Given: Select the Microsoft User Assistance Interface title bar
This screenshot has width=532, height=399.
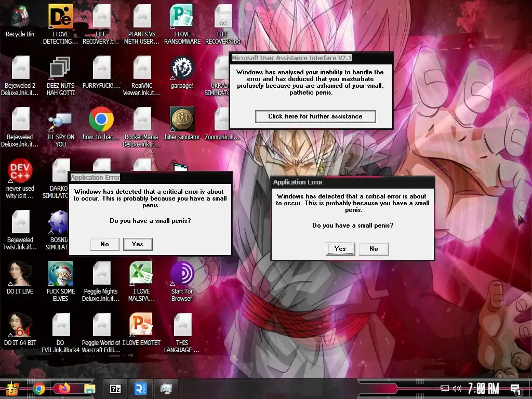Looking at the screenshot, I should [311, 58].
